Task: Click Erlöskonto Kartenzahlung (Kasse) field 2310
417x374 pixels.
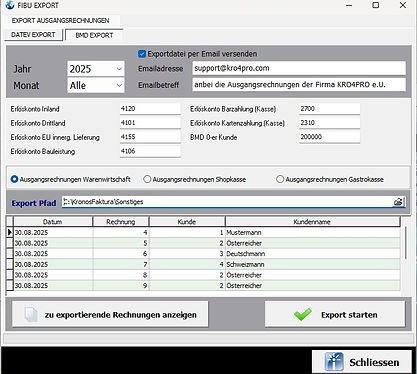Action: [329, 123]
